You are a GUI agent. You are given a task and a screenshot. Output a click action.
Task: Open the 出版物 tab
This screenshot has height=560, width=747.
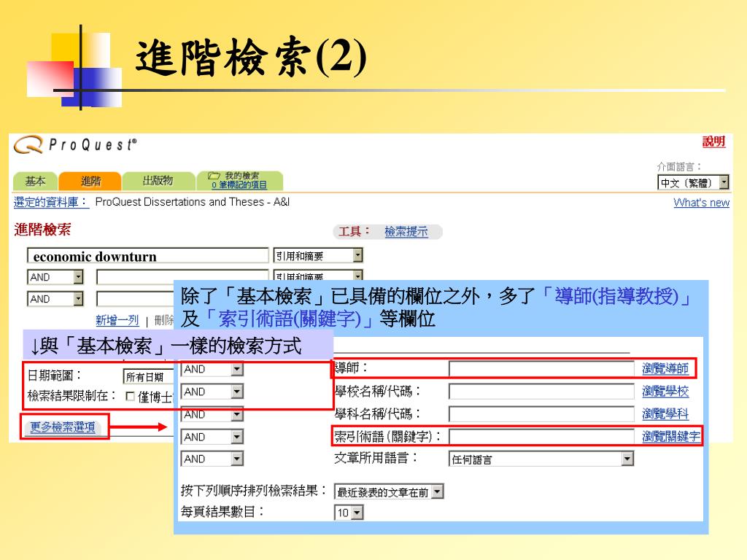point(158,181)
